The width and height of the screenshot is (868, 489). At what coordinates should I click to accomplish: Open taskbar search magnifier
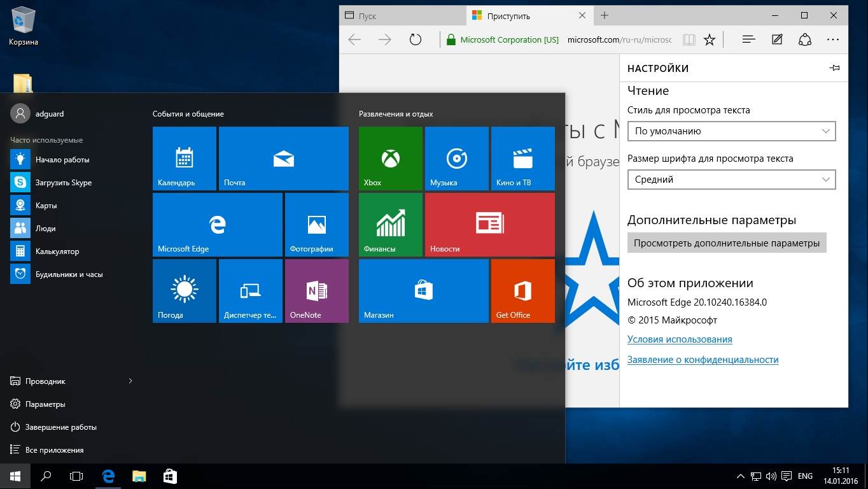tap(46, 476)
